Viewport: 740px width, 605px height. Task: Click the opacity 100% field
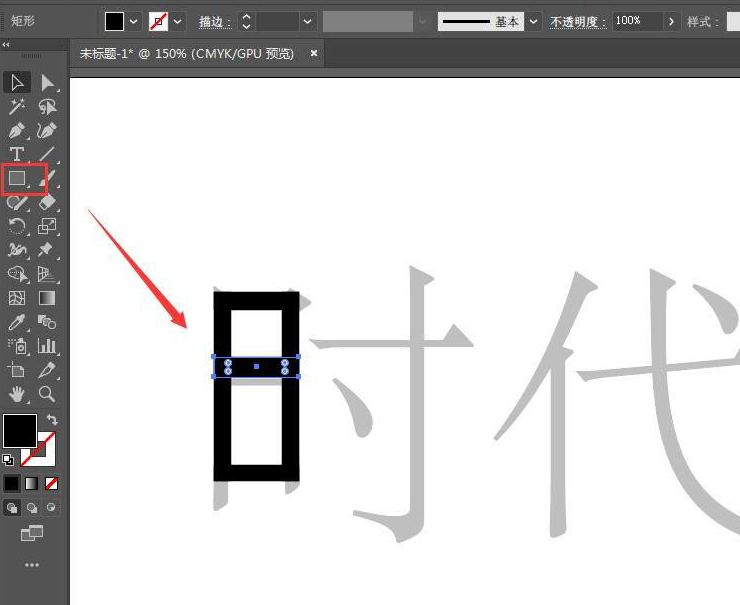pos(638,21)
